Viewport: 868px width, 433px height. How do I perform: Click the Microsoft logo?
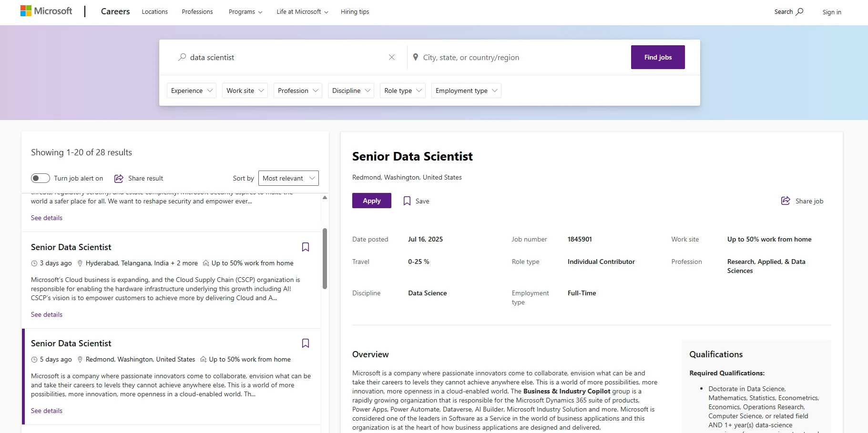pyautogui.click(x=46, y=11)
